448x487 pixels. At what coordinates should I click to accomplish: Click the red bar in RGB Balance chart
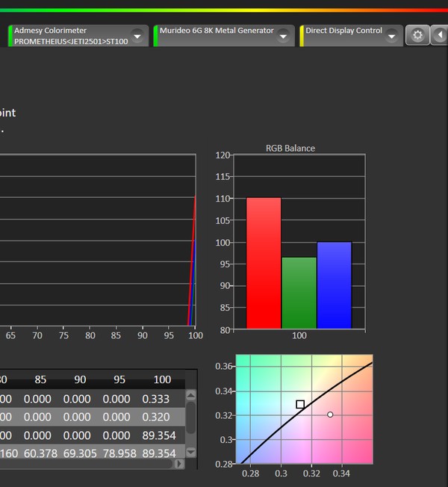tap(264, 263)
